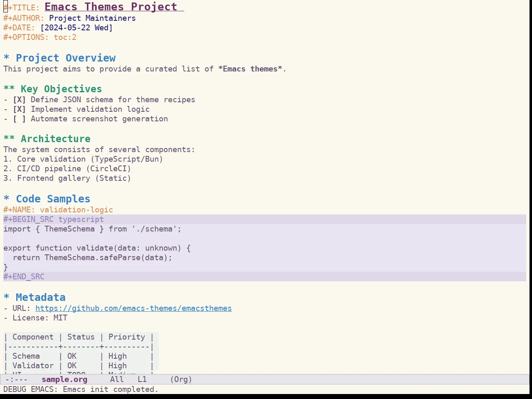Screen dimensions: 532x399
Task: Click the sample.org buffer name
Action: (x=64, y=379)
